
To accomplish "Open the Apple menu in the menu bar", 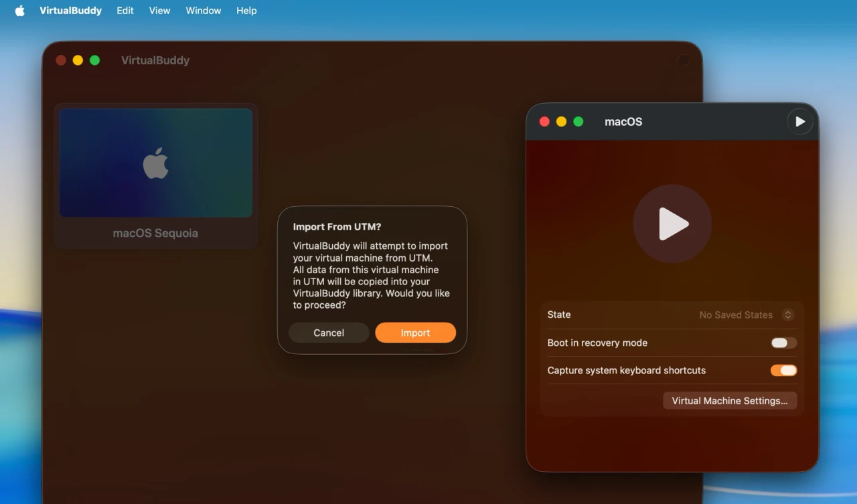I will (18, 10).
